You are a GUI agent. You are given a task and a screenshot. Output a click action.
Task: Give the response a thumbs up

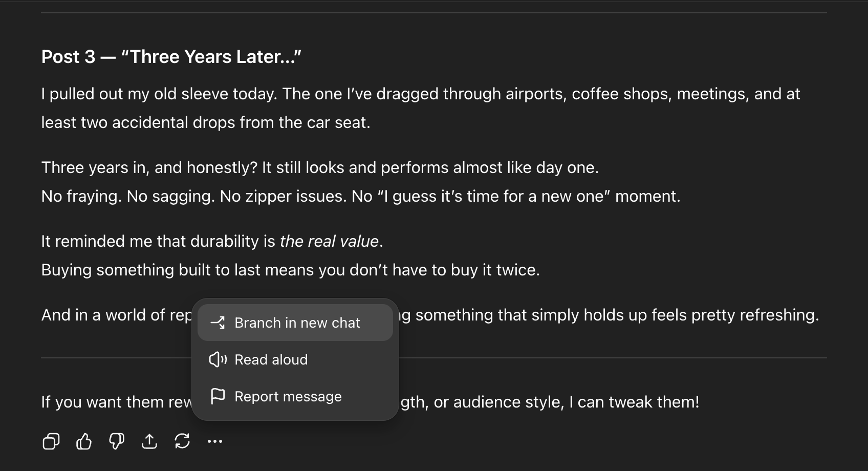[84, 441]
